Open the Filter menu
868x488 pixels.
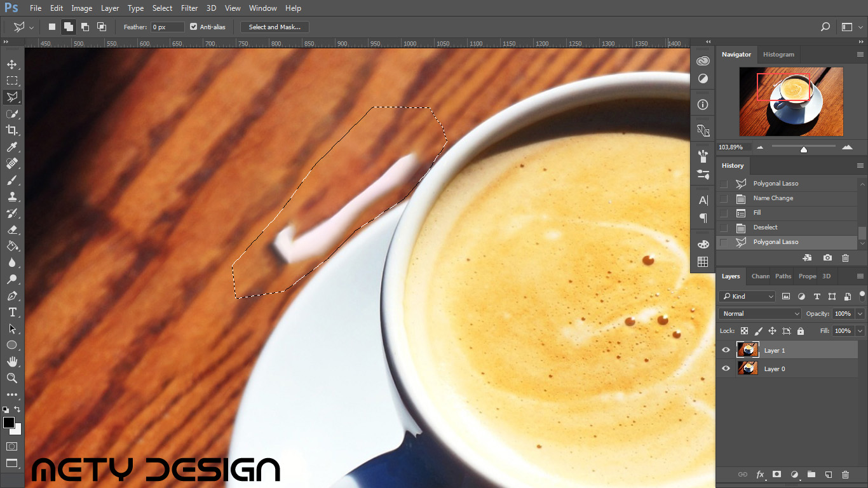tap(189, 8)
